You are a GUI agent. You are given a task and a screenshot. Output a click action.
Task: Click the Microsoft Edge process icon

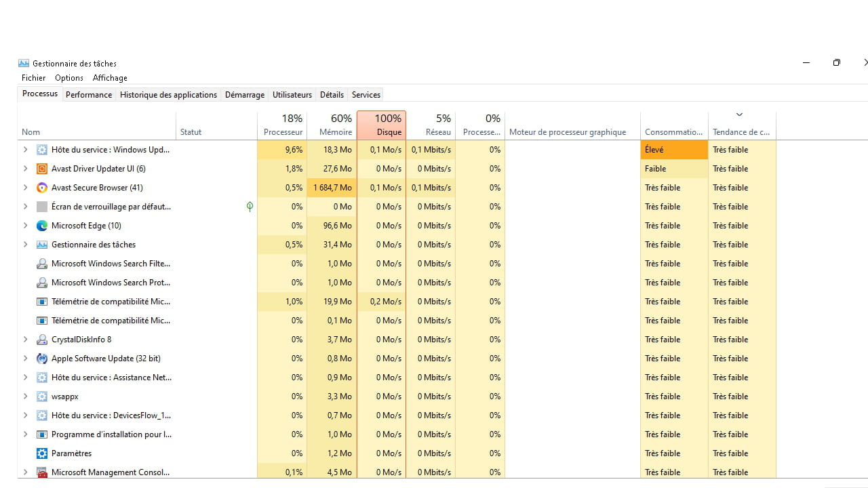(x=42, y=226)
